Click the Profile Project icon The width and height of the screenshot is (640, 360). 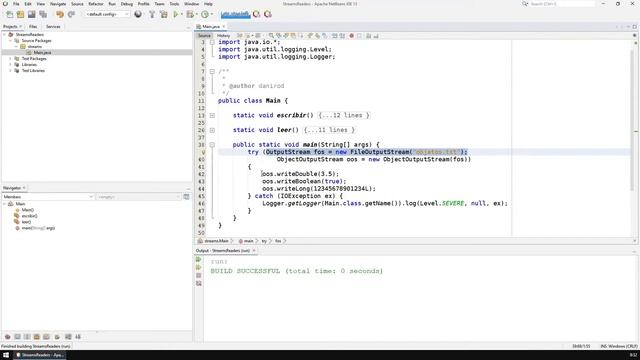tap(204, 14)
